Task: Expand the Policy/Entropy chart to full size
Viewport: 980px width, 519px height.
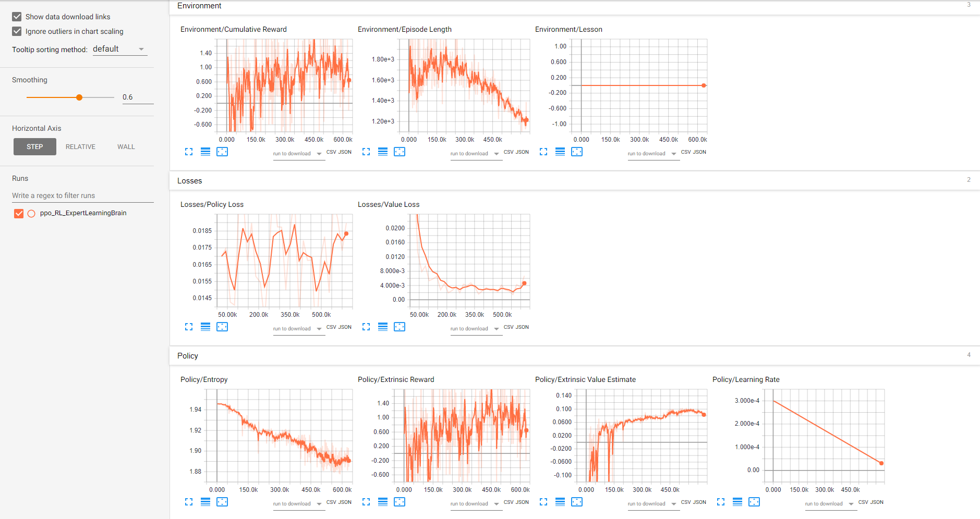Action: point(189,502)
